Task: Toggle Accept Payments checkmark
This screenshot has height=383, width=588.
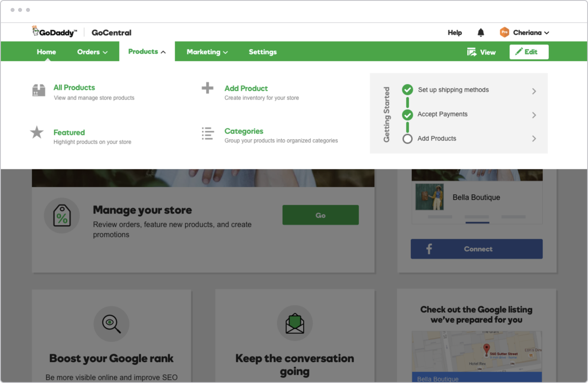Action: pyautogui.click(x=407, y=115)
